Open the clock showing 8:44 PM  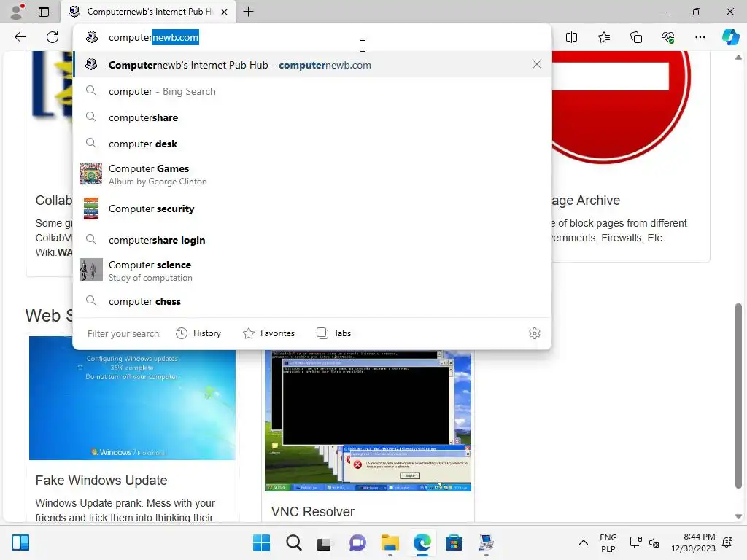[x=694, y=542]
